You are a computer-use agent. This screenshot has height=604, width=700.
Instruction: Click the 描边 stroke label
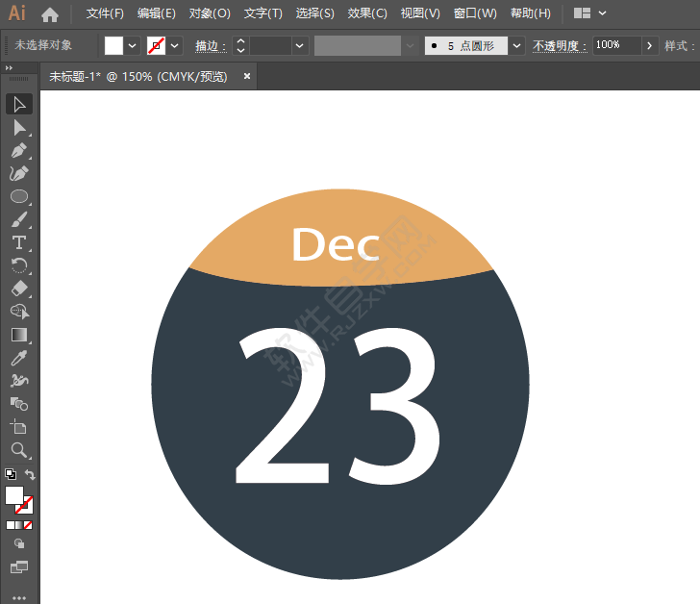(x=211, y=45)
